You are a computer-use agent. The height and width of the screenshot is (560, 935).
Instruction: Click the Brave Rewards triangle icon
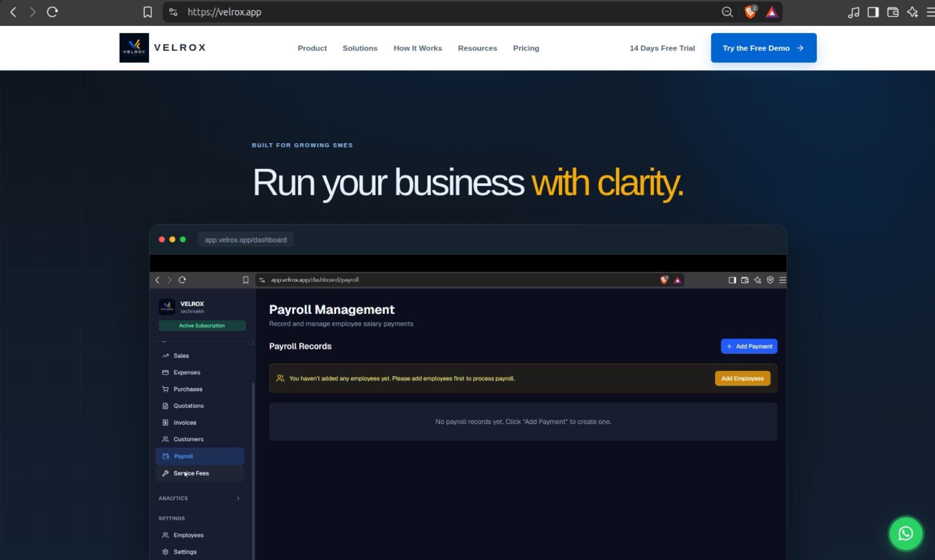pyautogui.click(x=771, y=12)
